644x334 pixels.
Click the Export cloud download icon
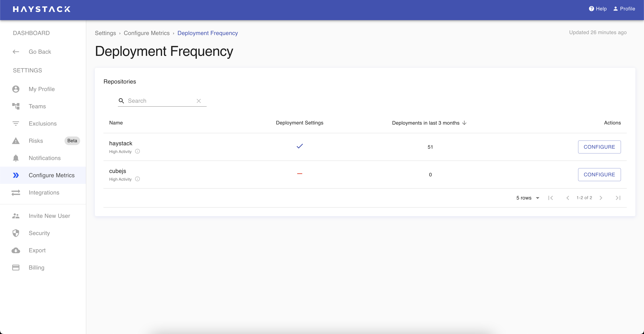click(16, 250)
